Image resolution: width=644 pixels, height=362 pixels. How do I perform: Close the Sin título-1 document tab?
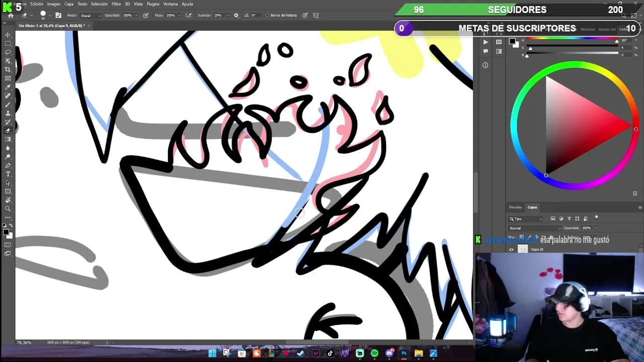(x=90, y=26)
